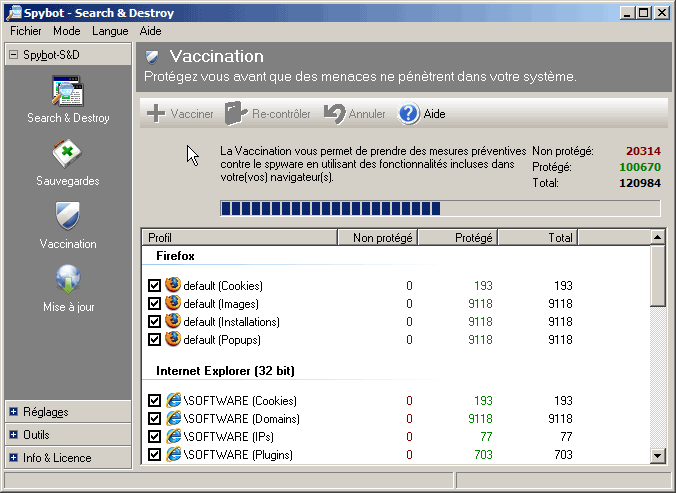Uncheck \SOFTWARE (Cookies) Internet Explorer entry
Image resolution: width=676 pixels, height=493 pixels.
[154, 401]
